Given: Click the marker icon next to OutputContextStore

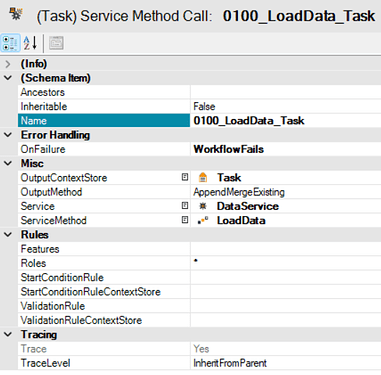Looking at the screenshot, I should [185, 177].
